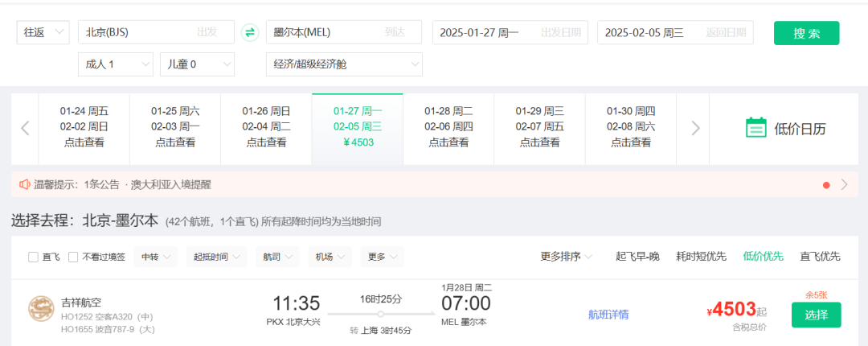Click the next dates right arrow
This screenshot has height=346, width=868.
[696, 128]
